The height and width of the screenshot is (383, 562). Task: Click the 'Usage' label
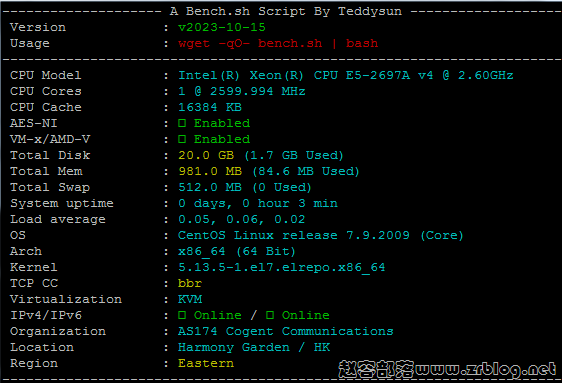[30, 43]
